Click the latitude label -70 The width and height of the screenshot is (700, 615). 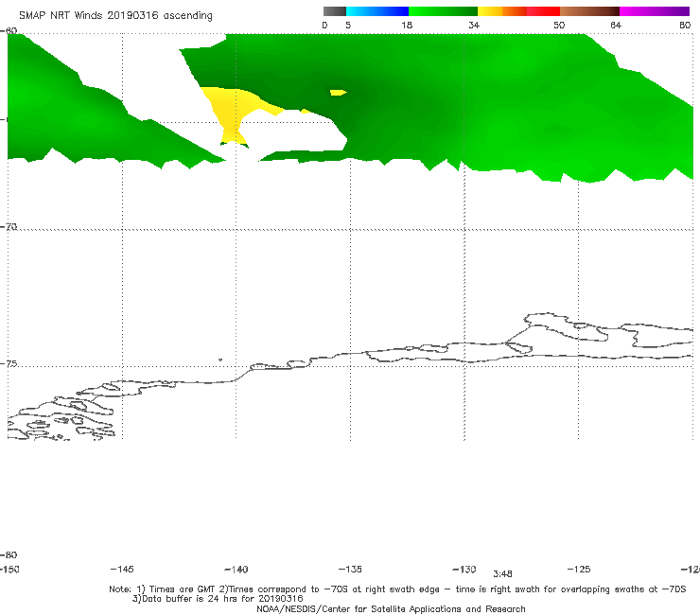(9, 227)
